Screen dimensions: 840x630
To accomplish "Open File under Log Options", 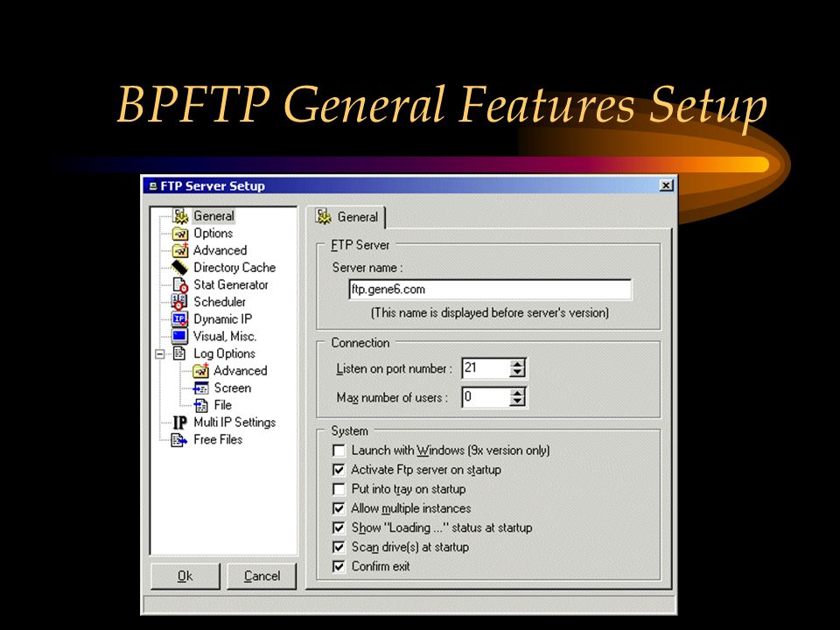I will (223, 405).
